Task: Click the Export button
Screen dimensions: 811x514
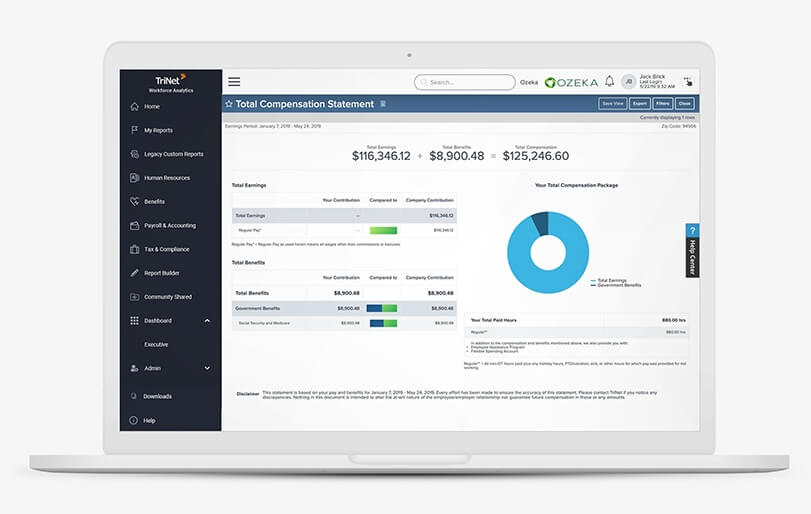Action: pos(640,103)
